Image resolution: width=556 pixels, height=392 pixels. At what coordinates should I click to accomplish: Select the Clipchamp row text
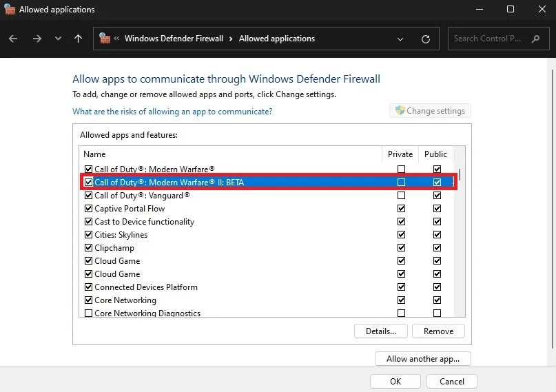tap(114, 248)
